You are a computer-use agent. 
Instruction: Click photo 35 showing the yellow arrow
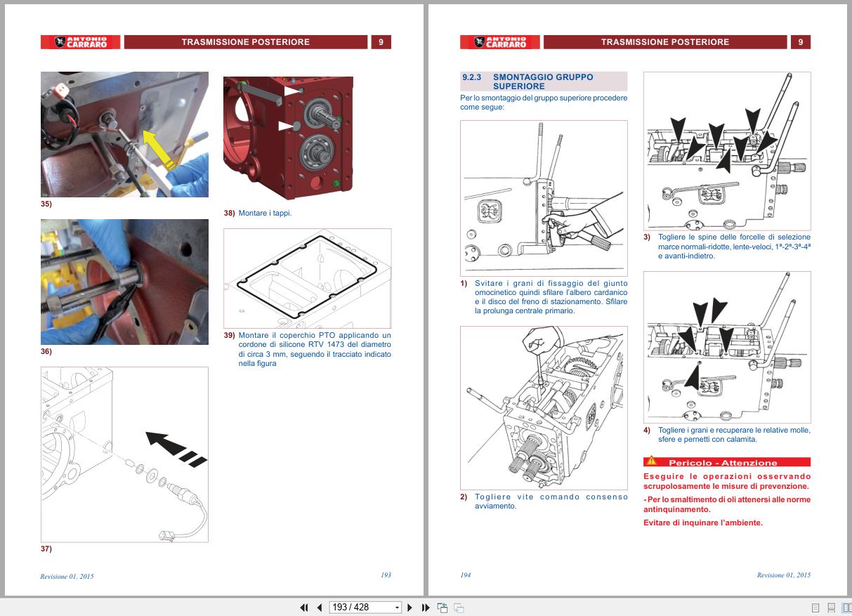pyautogui.click(x=124, y=134)
